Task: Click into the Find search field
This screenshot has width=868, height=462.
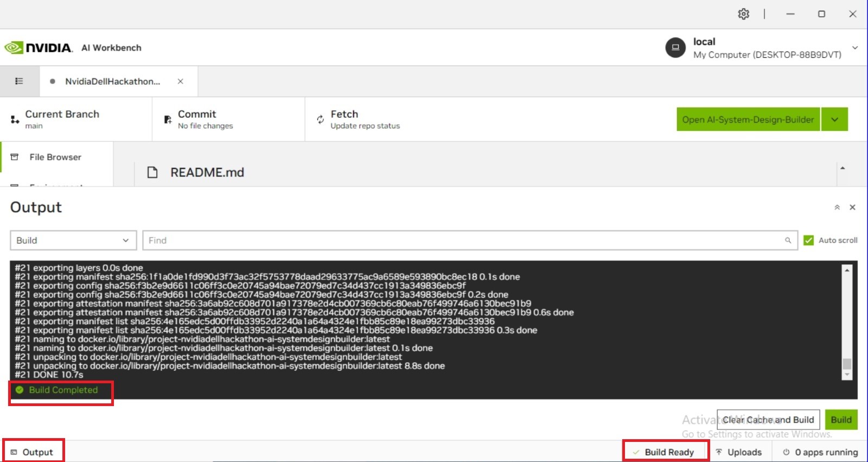Action: pyautogui.click(x=470, y=241)
